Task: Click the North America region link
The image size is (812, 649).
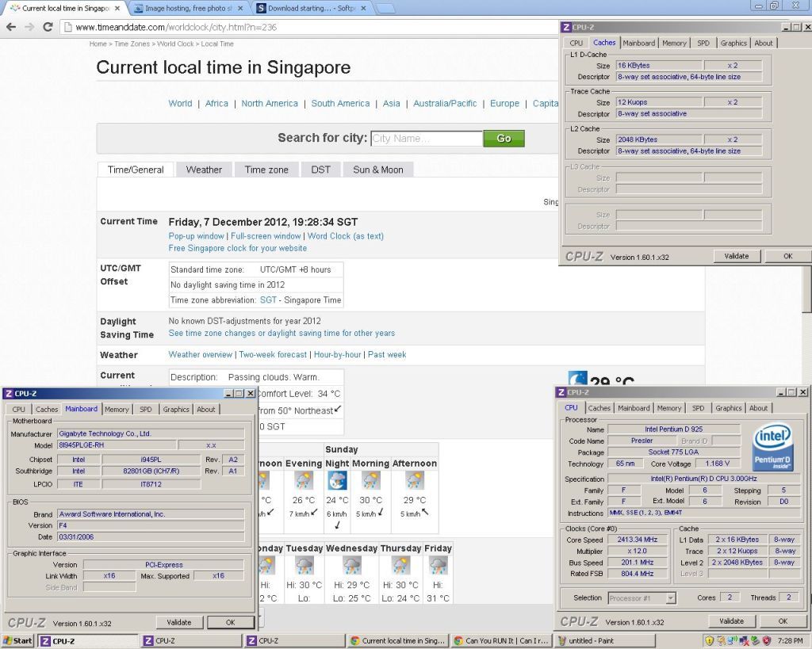Action: tap(270, 104)
